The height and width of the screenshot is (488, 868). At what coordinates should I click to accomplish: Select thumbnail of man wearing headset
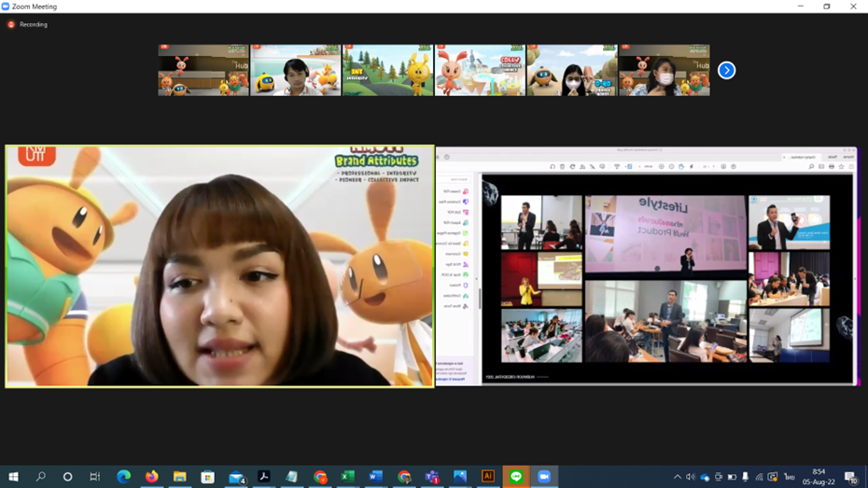[x=296, y=70]
